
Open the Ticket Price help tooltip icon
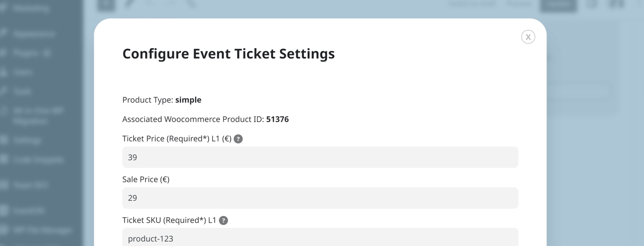click(x=238, y=139)
